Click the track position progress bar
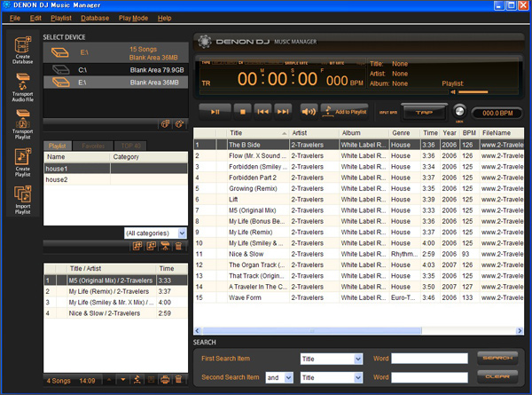This screenshot has height=395, width=532. point(324,92)
